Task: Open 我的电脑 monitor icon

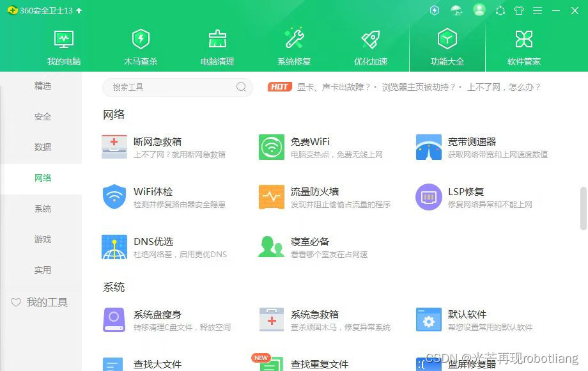Action: point(64,39)
